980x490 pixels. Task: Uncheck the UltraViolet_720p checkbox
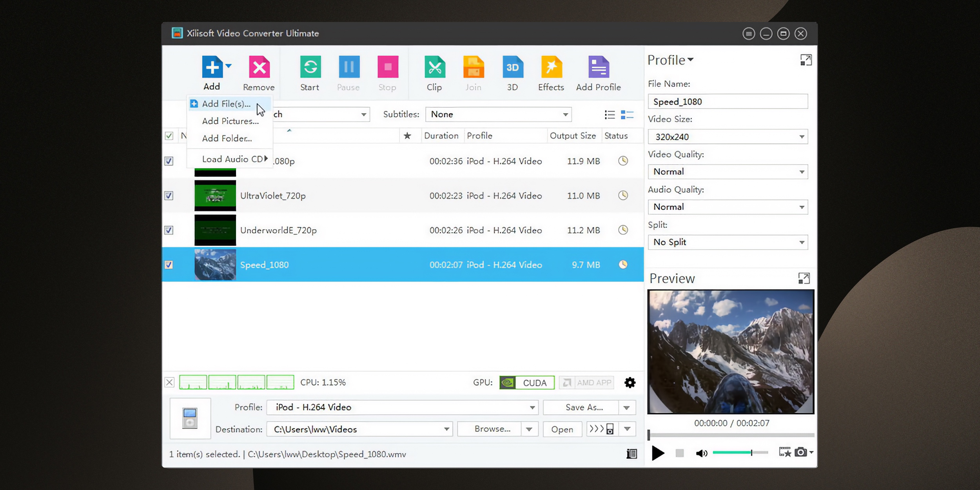click(x=169, y=196)
